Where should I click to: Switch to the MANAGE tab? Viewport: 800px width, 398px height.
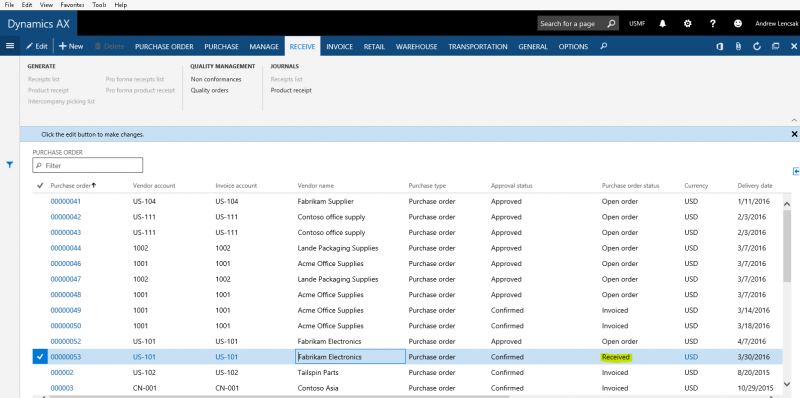pyautogui.click(x=264, y=46)
